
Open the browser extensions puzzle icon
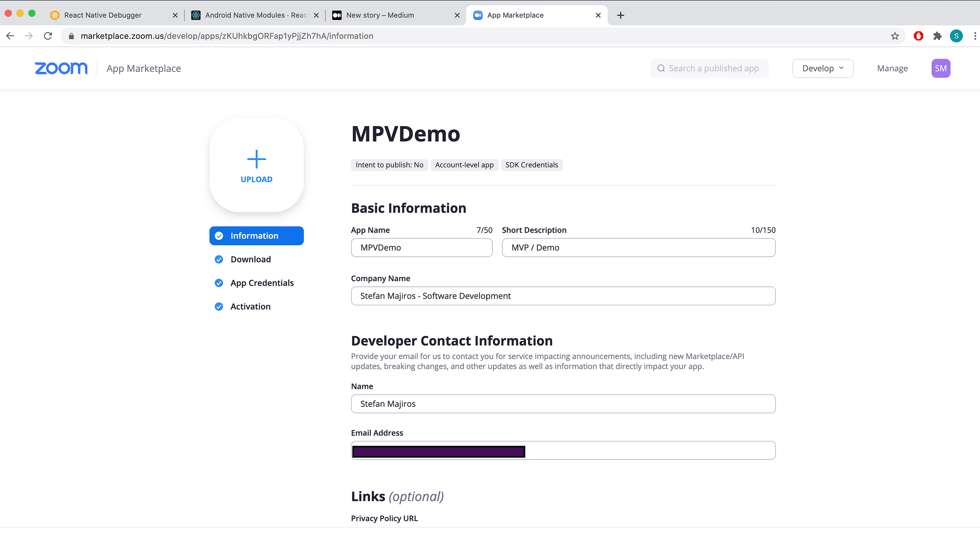(938, 36)
